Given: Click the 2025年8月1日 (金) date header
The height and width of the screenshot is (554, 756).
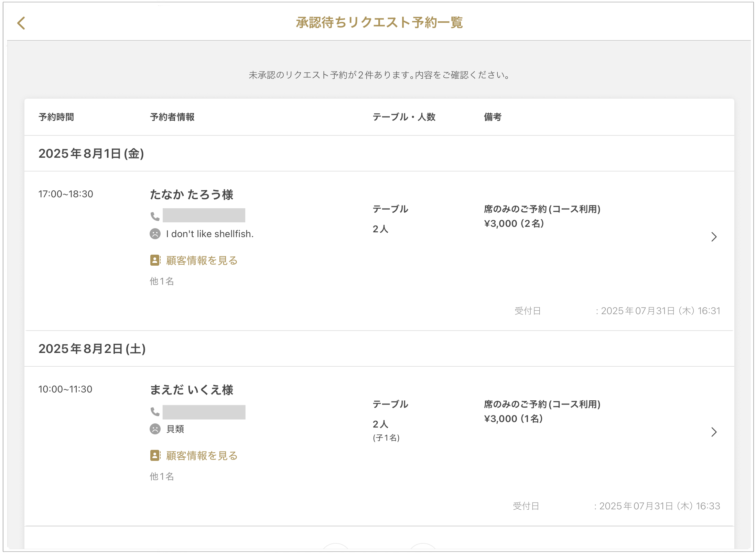Looking at the screenshot, I should coord(91,154).
